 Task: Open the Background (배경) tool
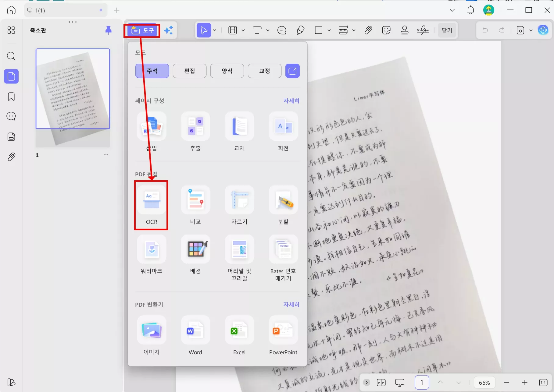point(195,255)
